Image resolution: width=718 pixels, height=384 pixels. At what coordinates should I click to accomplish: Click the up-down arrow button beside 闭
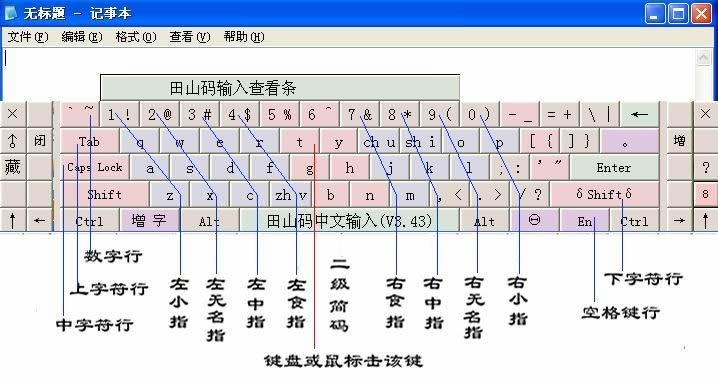coord(12,141)
